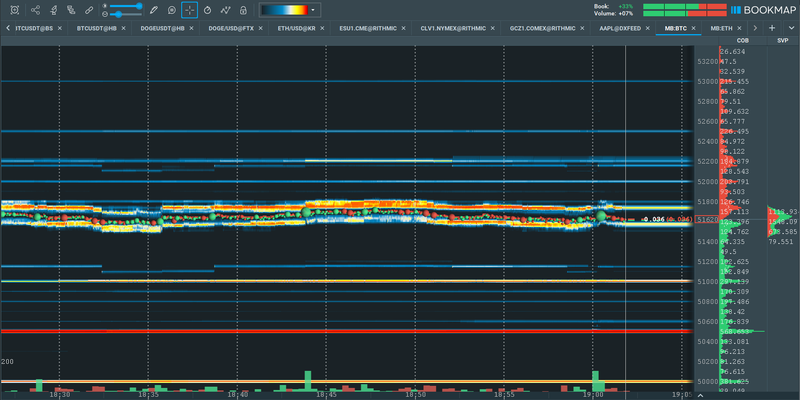Click the stacked coins icon

pyautogui.click(x=71, y=10)
